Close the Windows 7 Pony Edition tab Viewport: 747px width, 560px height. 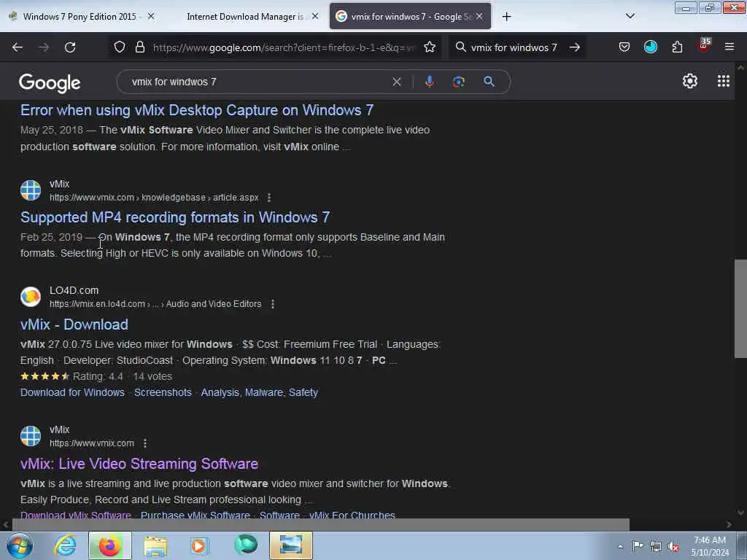click(x=151, y=17)
